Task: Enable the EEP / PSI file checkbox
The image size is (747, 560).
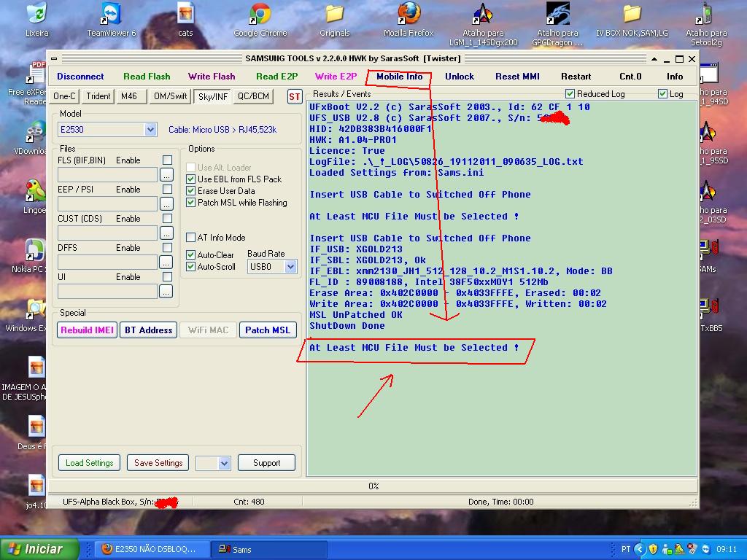Action: pyautogui.click(x=167, y=189)
